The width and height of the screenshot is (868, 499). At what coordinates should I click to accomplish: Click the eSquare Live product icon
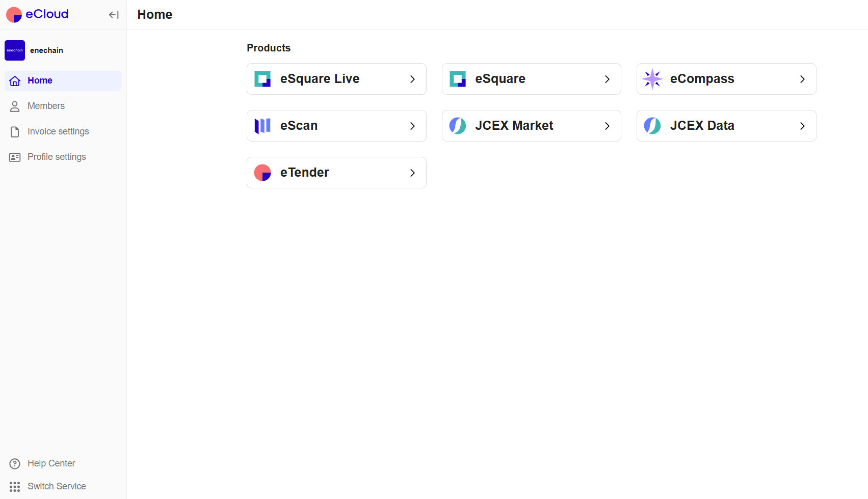(x=262, y=79)
